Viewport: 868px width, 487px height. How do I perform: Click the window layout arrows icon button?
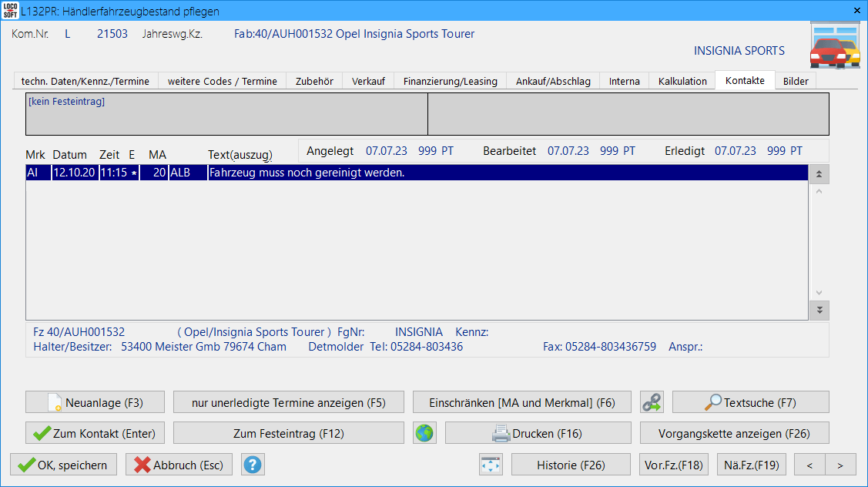491,465
